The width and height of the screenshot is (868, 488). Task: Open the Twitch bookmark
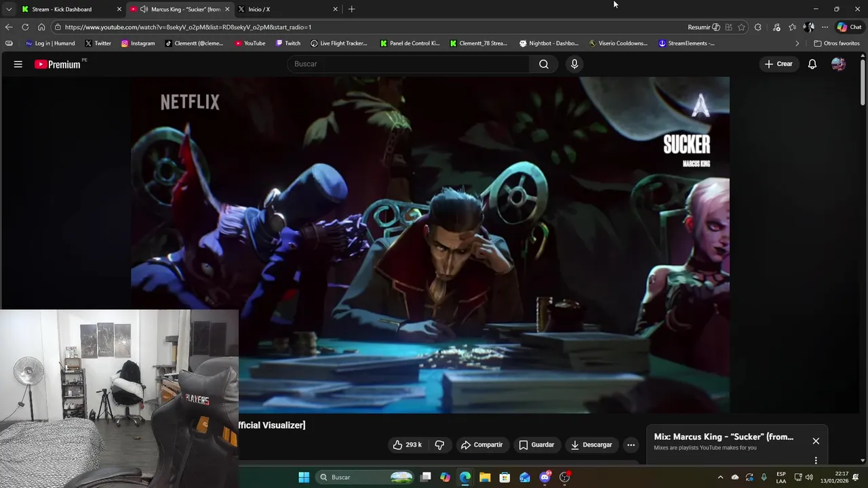pos(288,43)
